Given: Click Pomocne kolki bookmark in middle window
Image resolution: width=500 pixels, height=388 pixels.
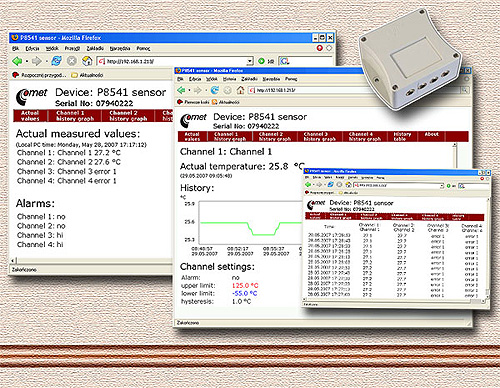Looking at the screenshot, I should tap(193, 102).
